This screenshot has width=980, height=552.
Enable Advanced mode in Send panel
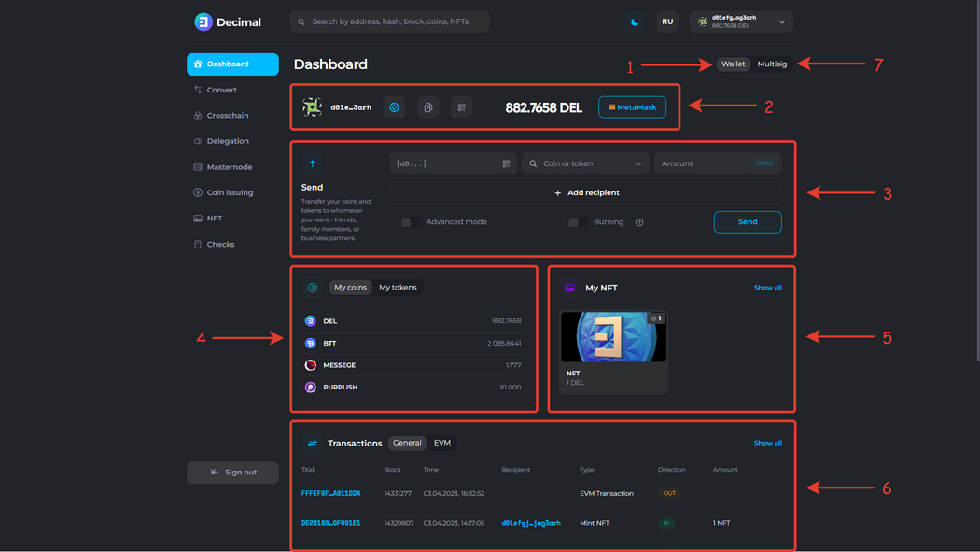coord(406,221)
